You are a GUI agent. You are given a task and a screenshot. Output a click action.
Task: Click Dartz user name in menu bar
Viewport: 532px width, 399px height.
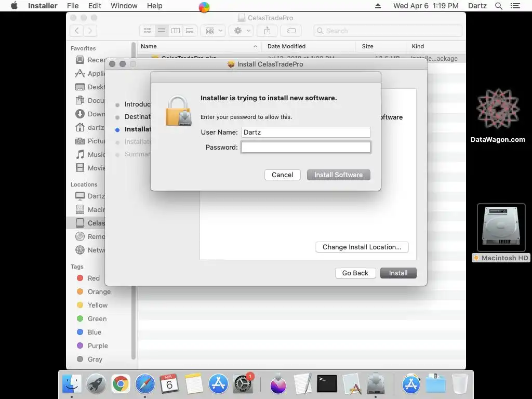477,6
